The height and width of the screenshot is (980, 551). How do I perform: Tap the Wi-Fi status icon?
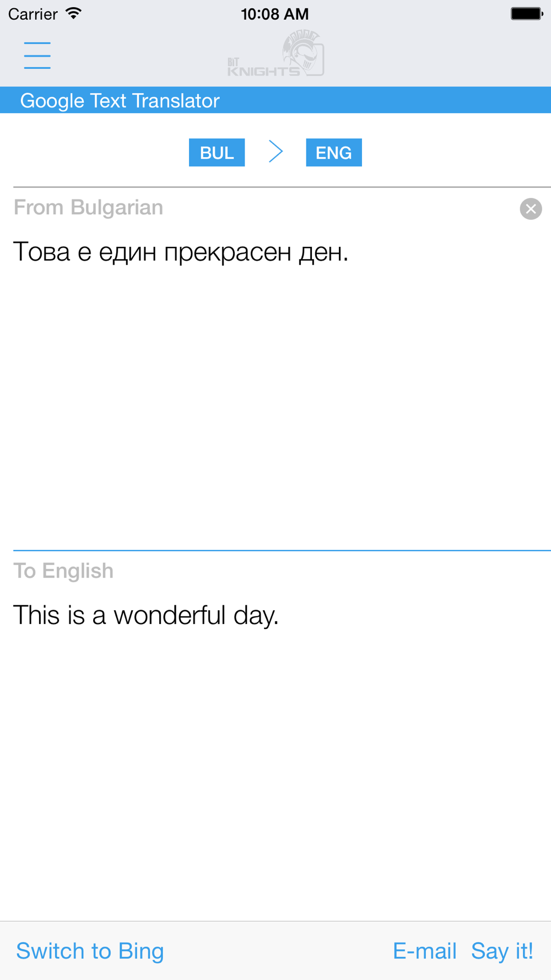73,13
